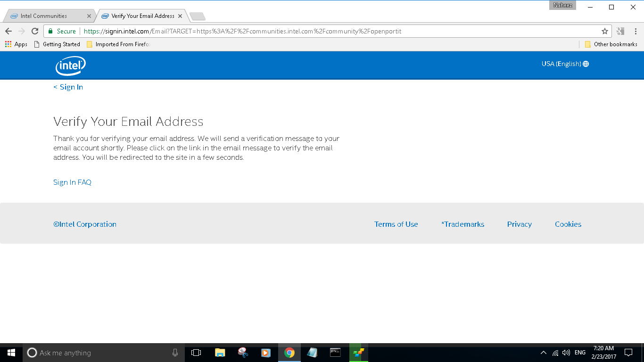Click the Cortana microphone icon
The width and height of the screenshot is (644, 362).
[175, 353]
